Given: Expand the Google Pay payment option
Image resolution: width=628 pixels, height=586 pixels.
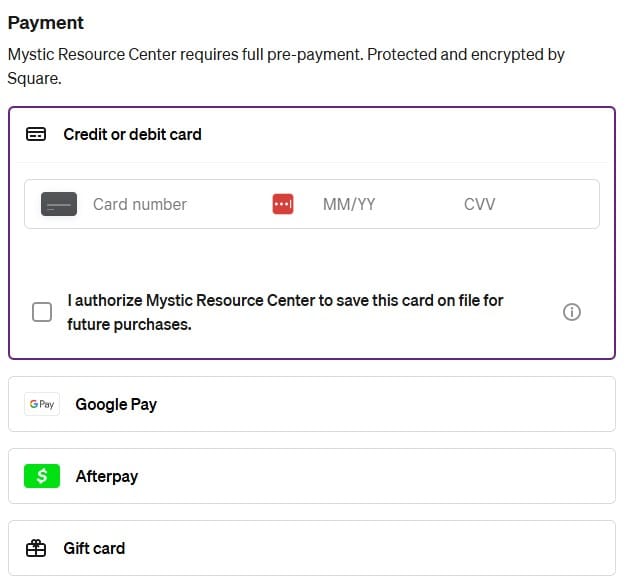Looking at the screenshot, I should [x=312, y=404].
